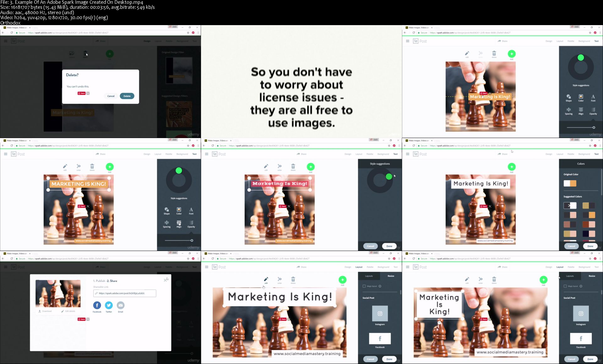Switch to the Resize tab in the single-line caption frame
The height and width of the screenshot is (364, 603).
[x=391, y=276]
